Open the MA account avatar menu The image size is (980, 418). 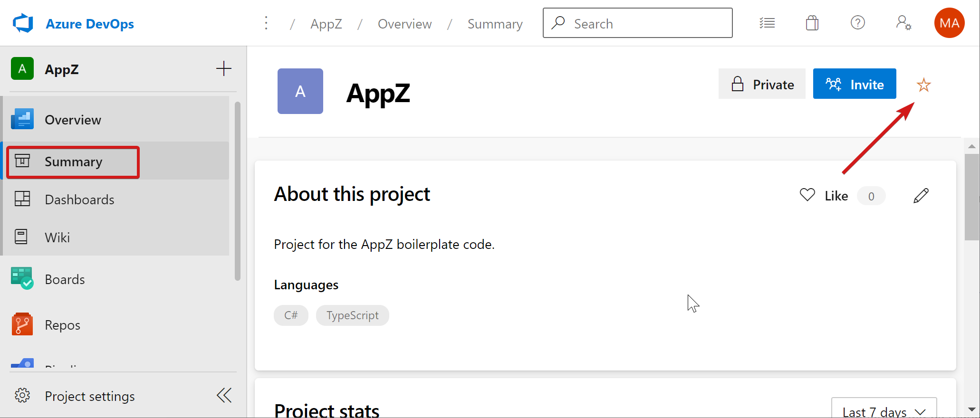click(949, 23)
